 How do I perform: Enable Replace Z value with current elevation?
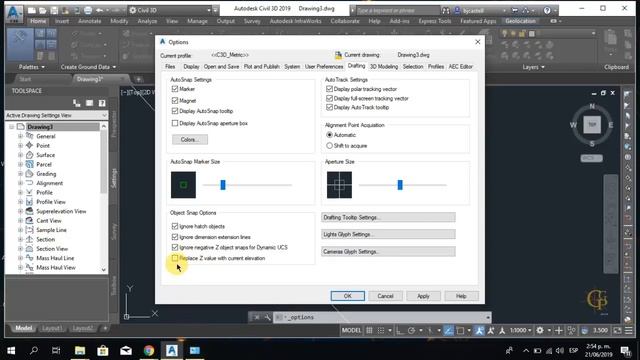175,258
